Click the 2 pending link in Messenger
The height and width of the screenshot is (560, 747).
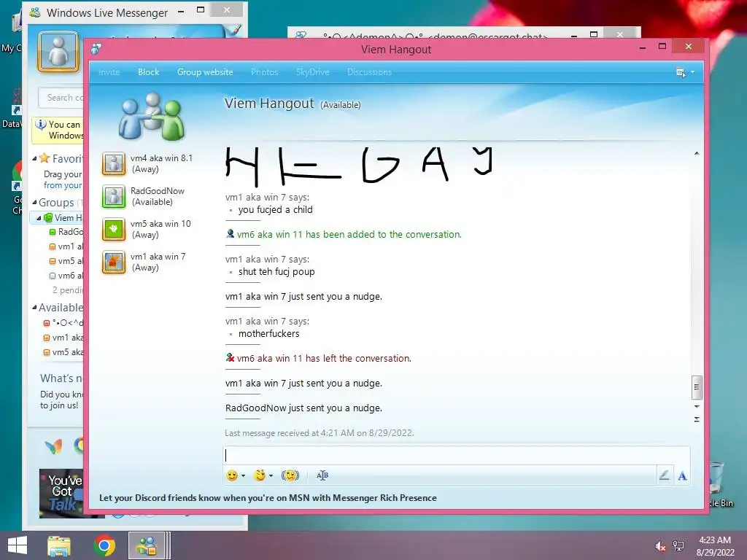point(68,290)
